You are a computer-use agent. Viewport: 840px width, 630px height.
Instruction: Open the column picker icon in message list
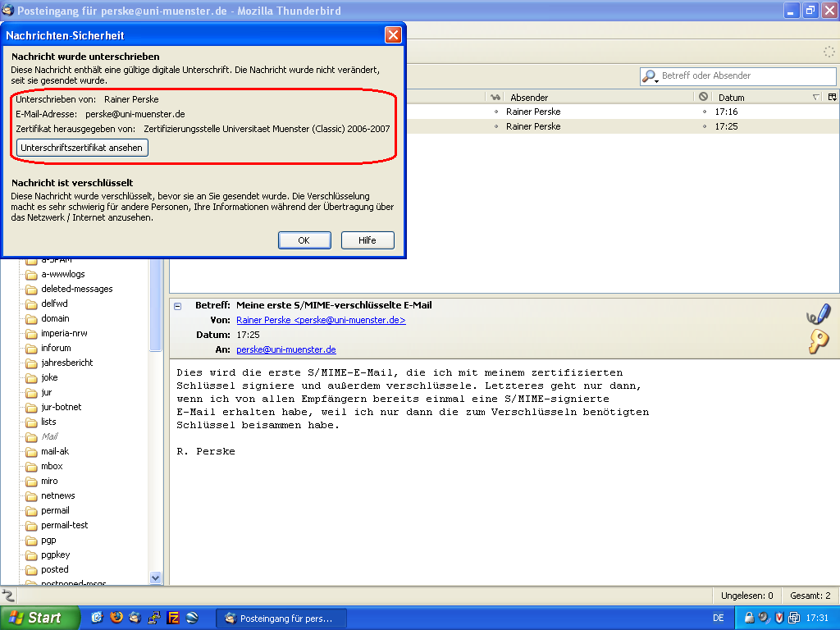point(832,98)
